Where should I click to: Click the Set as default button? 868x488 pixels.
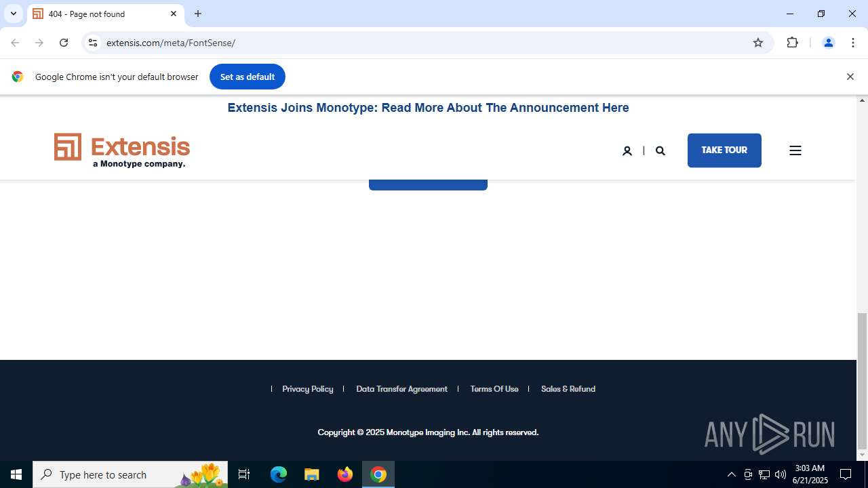pyautogui.click(x=248, y=77)
